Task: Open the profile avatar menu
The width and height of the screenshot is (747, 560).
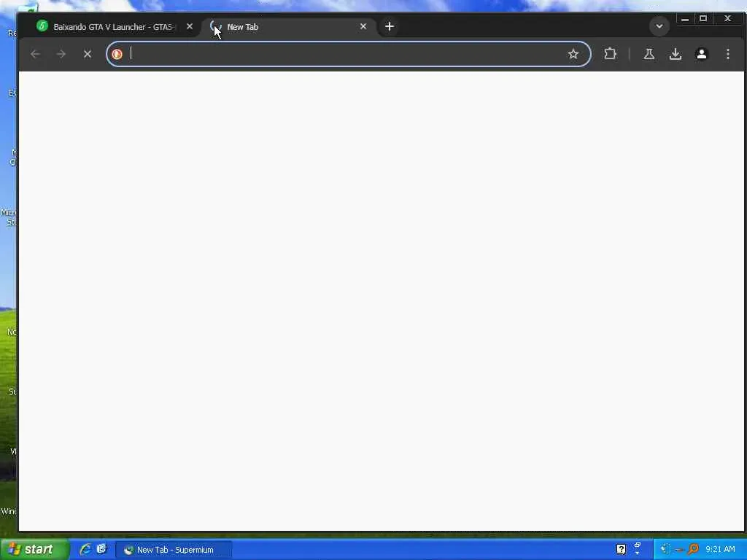Action: [x=701, y=54]
